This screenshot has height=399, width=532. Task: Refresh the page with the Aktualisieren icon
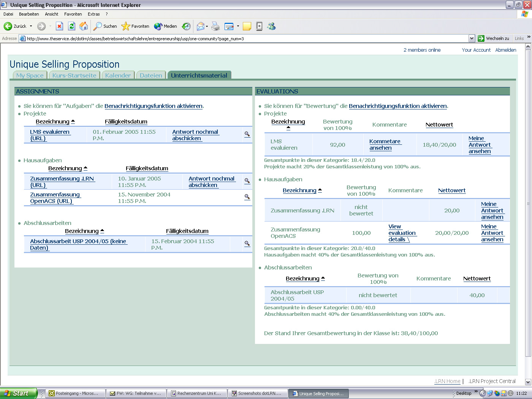click(72, 26)
